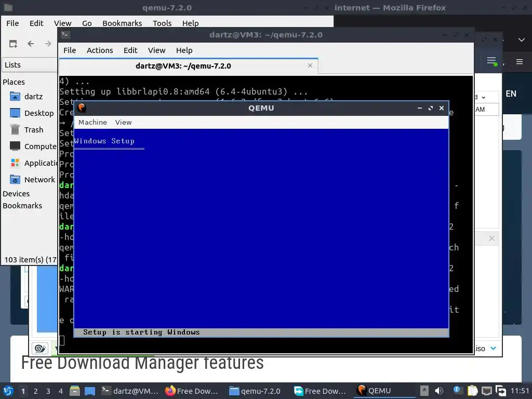Click Firefox list all tabs chevron
532x399 pixels.
(x=522, y=40)
